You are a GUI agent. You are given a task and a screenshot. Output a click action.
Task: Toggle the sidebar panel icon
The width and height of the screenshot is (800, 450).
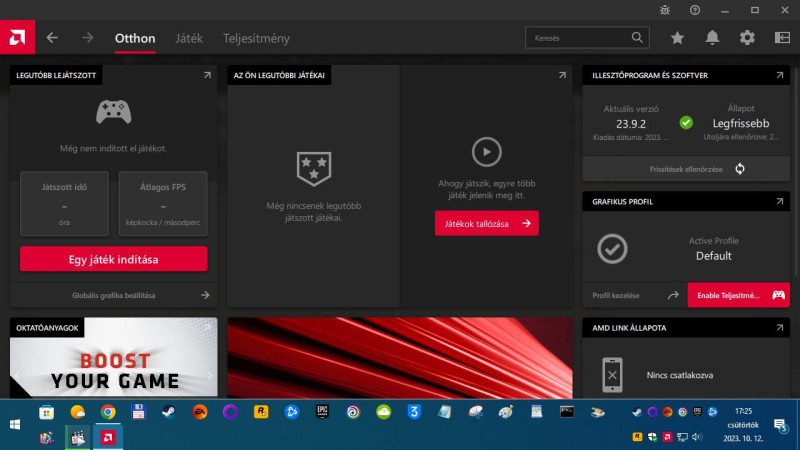click(x=782, y=37)
